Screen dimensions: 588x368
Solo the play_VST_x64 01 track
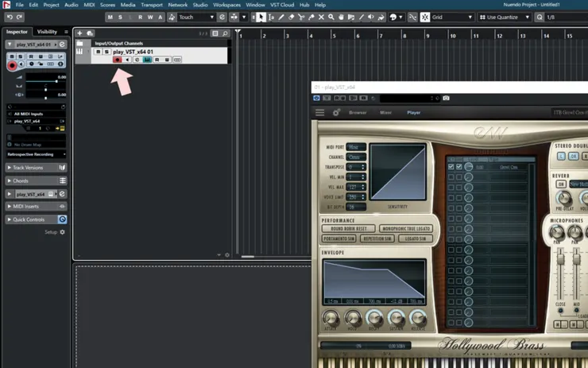click(x=106, y=52)
